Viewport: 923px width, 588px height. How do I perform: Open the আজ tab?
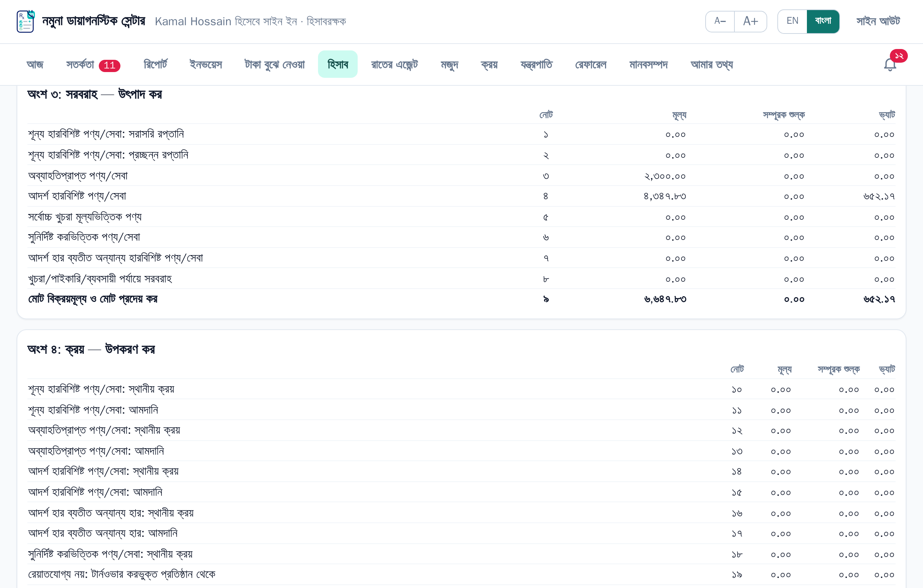pyautogui.click(x=35, y=64)
